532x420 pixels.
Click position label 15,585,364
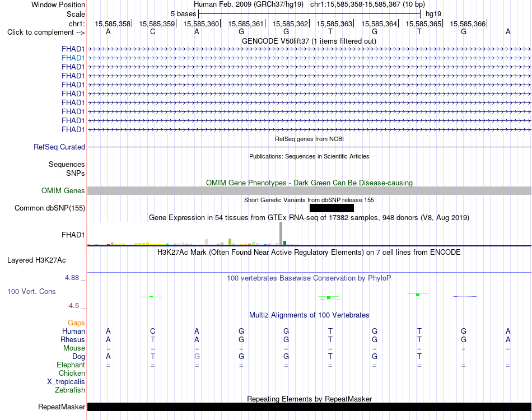pos(379,24)
